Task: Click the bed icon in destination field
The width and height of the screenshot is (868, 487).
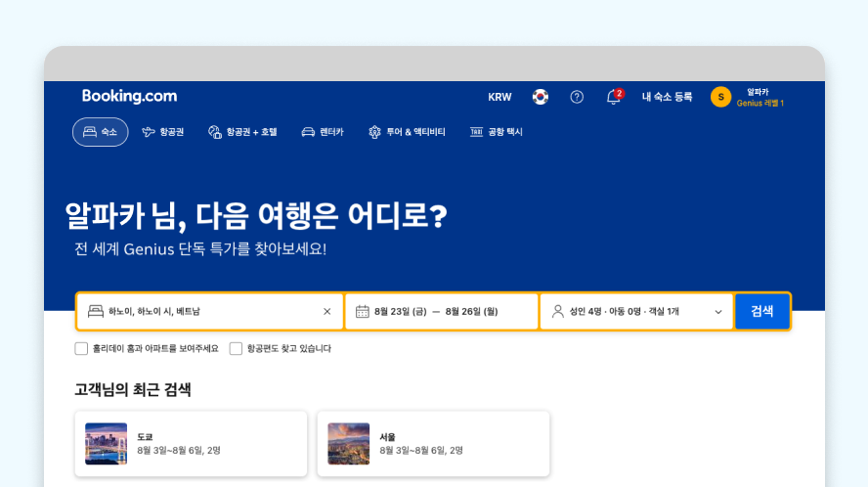Action: point(96,311)
